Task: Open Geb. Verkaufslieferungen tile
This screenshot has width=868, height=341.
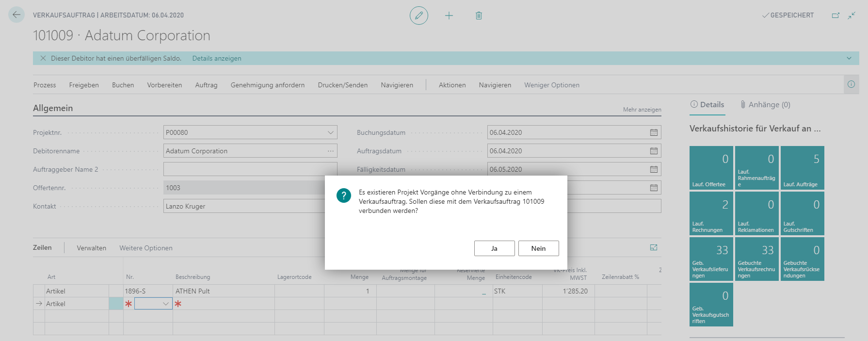Action: coord(711,259)
